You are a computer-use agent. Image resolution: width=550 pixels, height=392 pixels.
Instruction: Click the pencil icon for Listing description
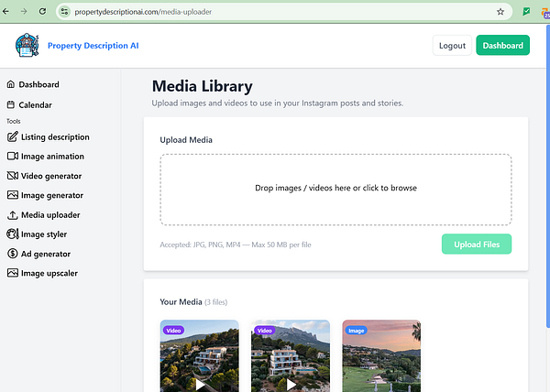pos(13,136)
